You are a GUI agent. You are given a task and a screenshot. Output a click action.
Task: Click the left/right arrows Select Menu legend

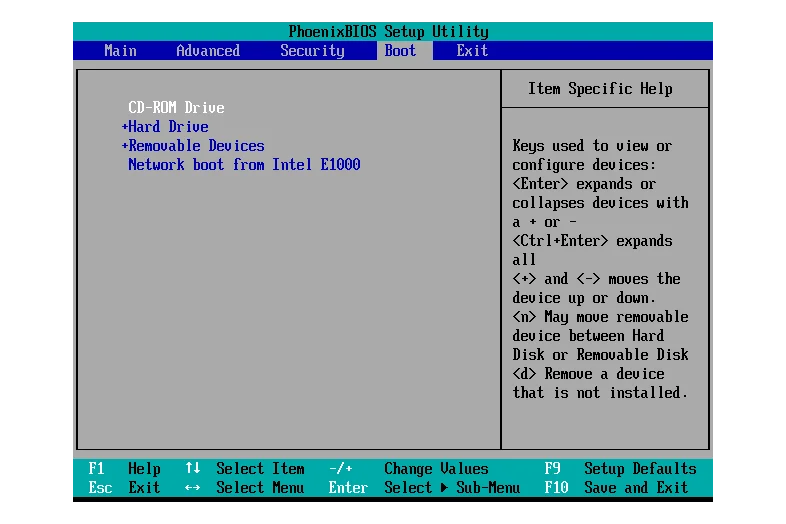coord(245,487)
